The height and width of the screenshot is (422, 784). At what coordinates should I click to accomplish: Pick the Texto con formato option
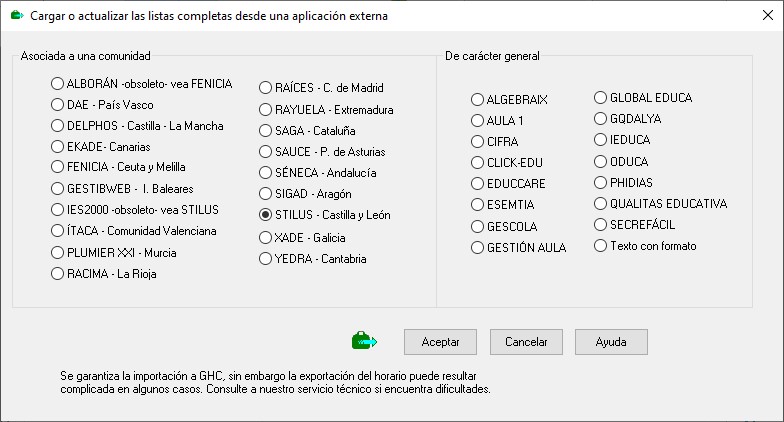(645, 246)
